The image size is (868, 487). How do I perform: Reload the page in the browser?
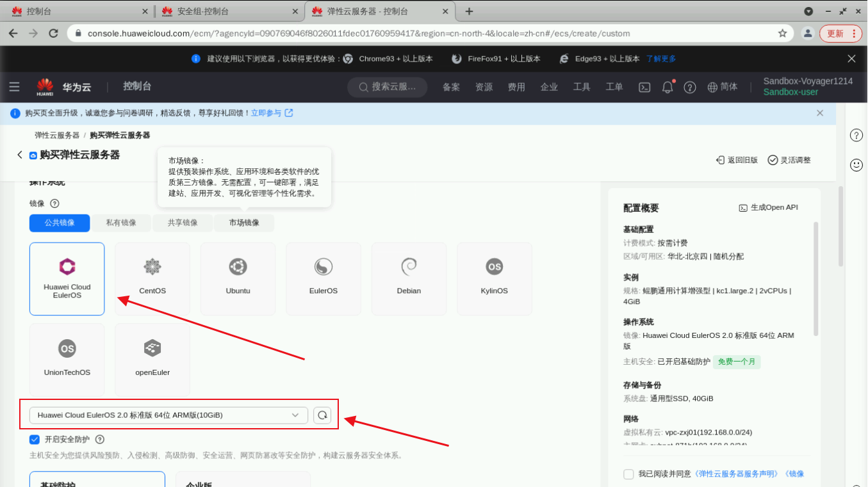(53, 33)
